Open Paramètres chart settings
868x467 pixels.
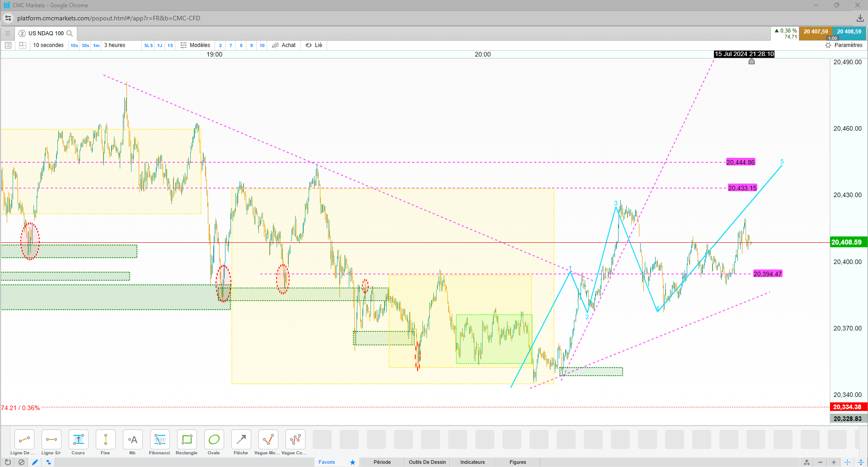point(844,45)
